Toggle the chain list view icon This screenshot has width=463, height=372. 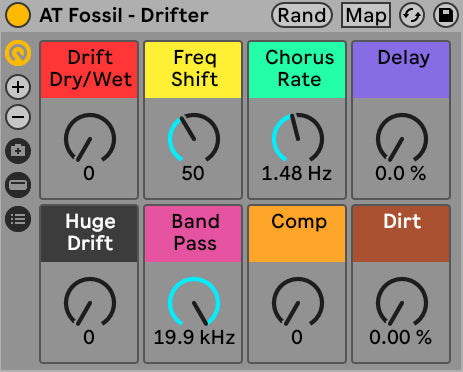click(18, 185)
